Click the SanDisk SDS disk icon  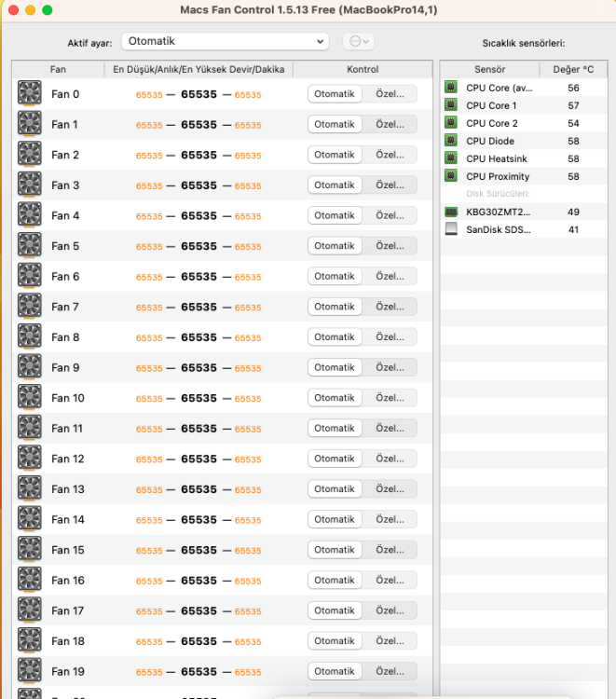click(451, 228)
